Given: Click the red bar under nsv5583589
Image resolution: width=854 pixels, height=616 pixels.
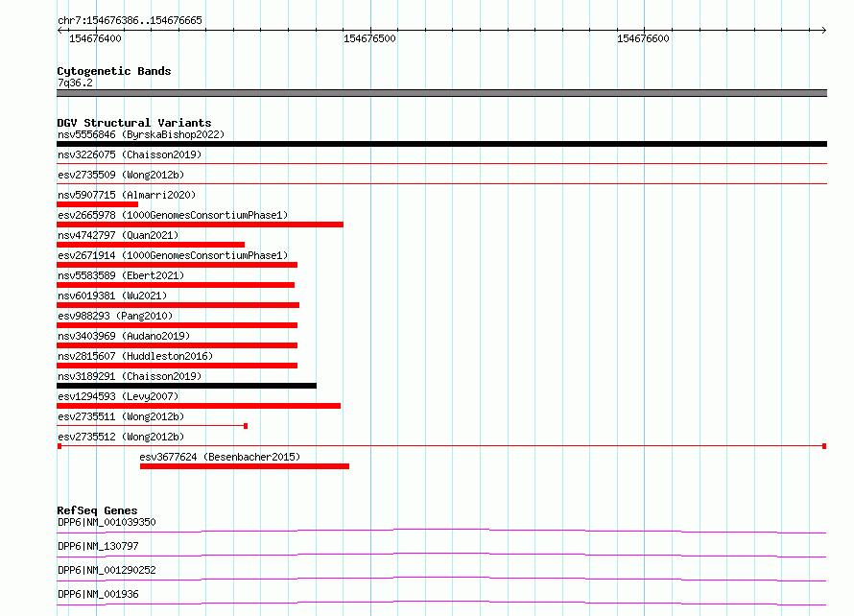Looking at the screenshot, I should (176, 285).
